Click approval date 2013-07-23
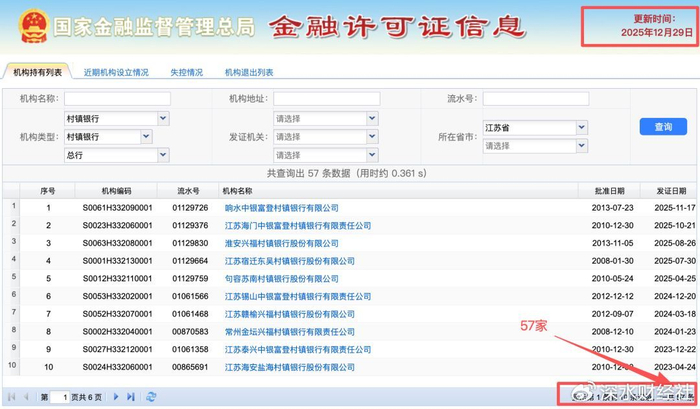700x409 pixels. pyautogui.click(x=612, y=208)
